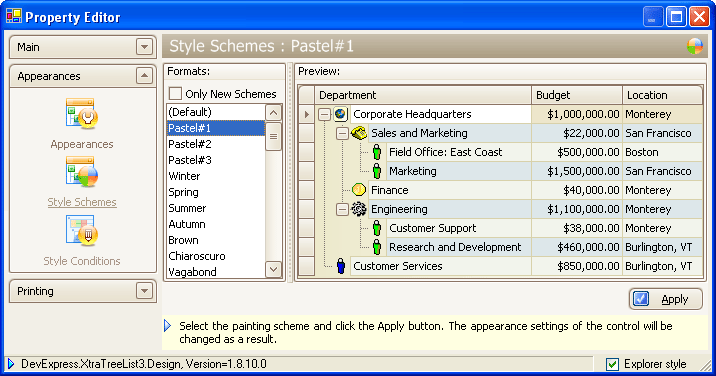Image resolution: width=716 pixels, height=376 pixels.
Task: Click the Formats list scroll up arrow
Action: pyautogui.click(x=273, y=113)
